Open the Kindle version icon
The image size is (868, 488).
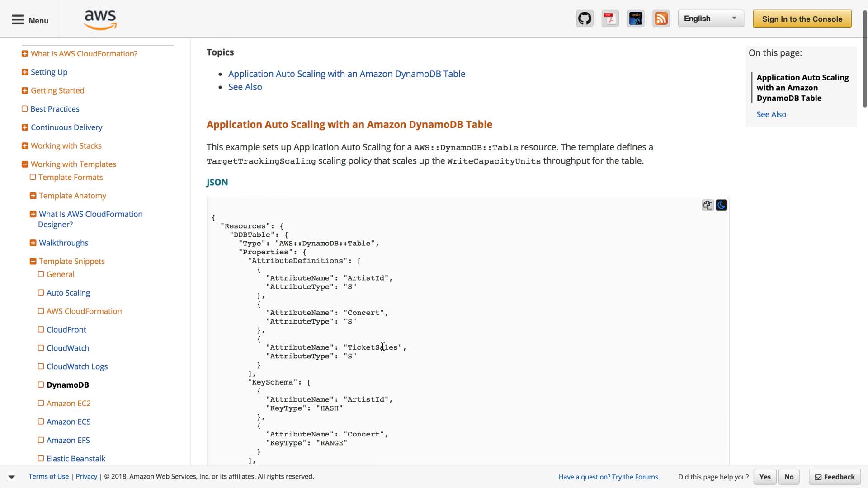point(636,19)
